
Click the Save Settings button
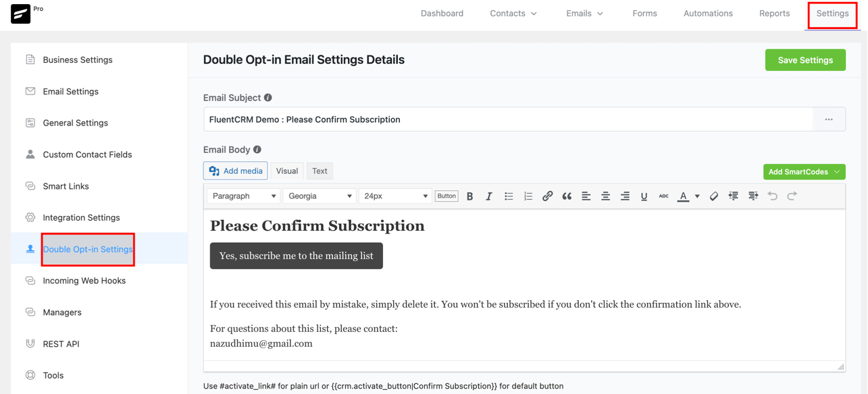805,60
